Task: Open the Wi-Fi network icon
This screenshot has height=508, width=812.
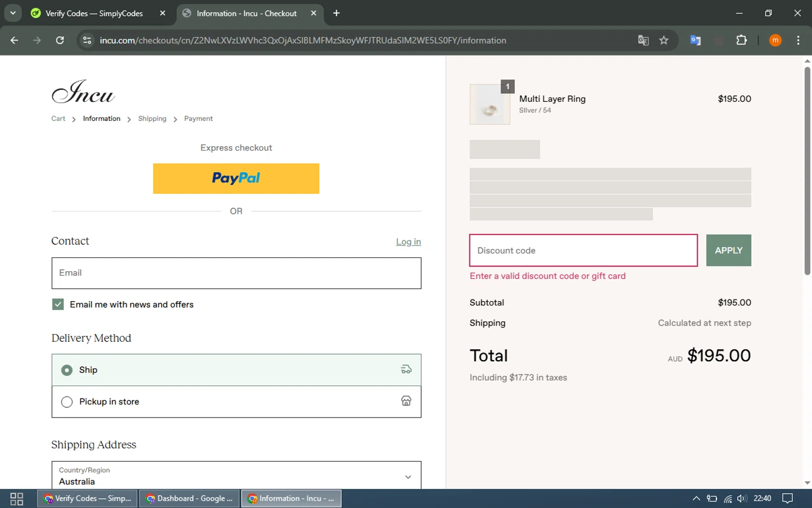Action: point(728,499)
